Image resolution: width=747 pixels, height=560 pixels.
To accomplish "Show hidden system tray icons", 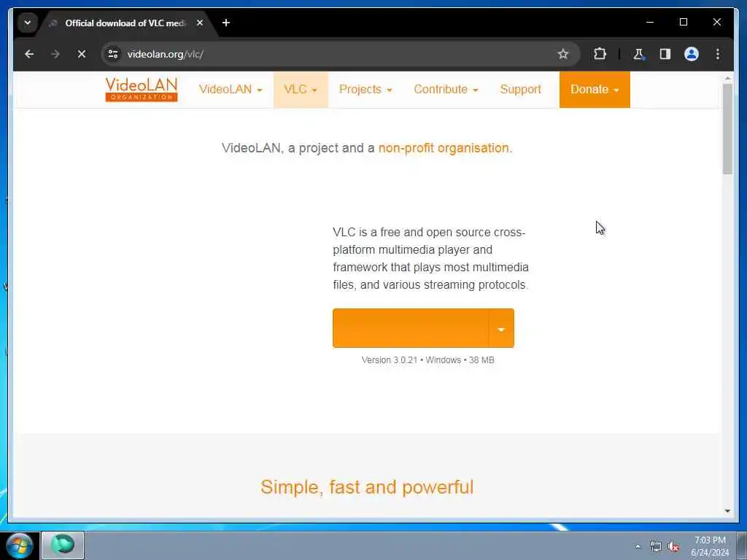I will coord(638,546).
